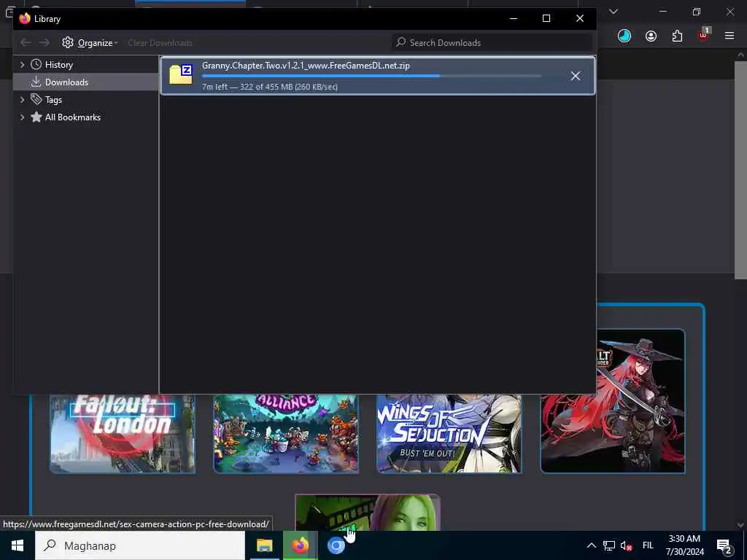
Task: Click the Maghanap taskbar search box
Action: click(140, 545)
